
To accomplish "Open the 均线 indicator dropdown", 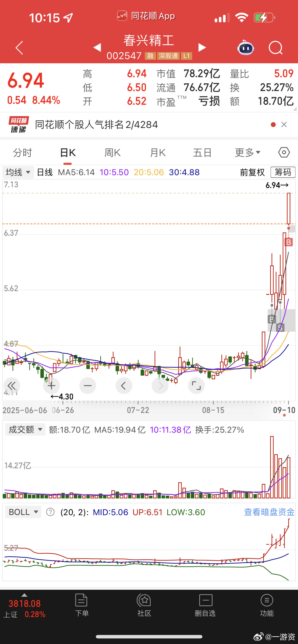I will pos(18,172).
